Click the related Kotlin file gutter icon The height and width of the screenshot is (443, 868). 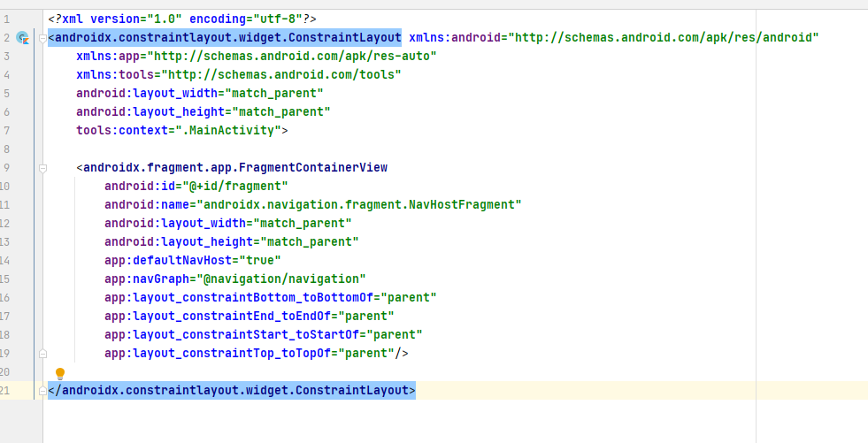point(22,38)
